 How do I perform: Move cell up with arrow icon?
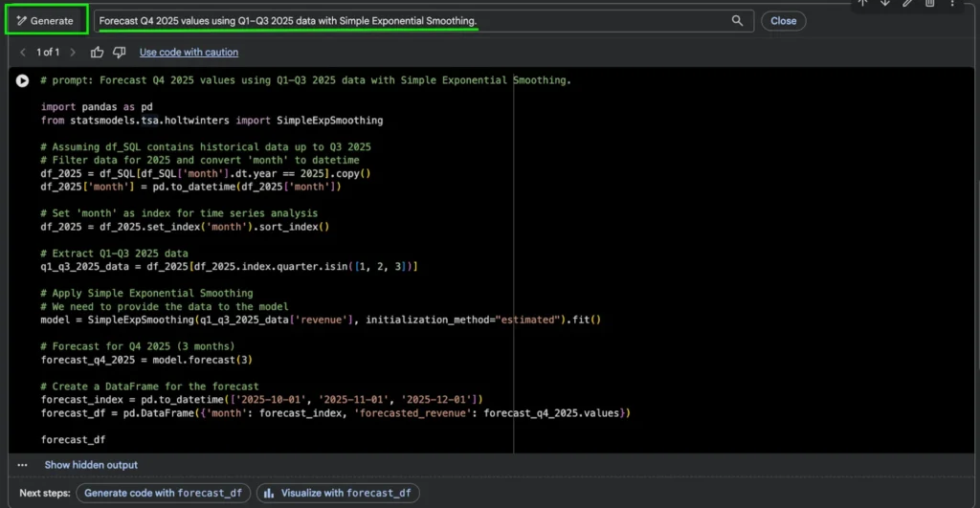tap(861, 3)
